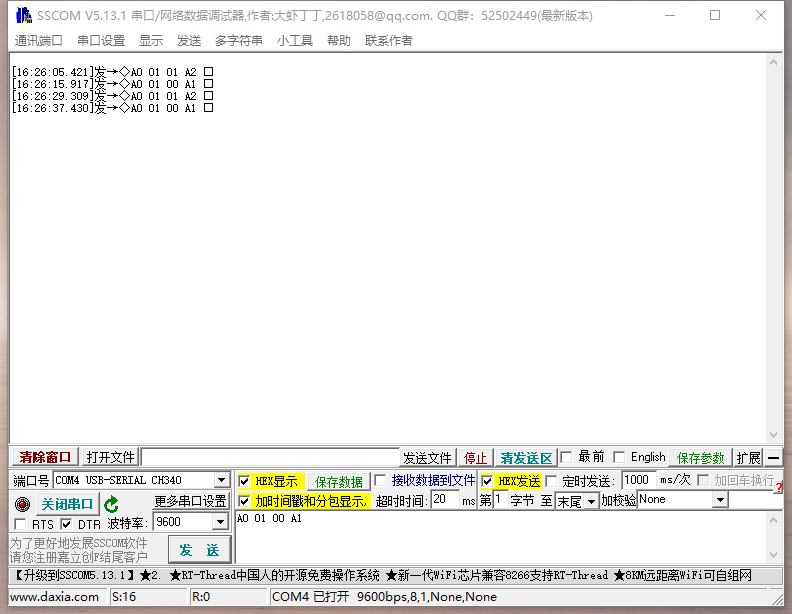Image resolution: width=792 pixels, height=614 pixels.
Task: Click the 清发送区 button
Action: (526, 458)
